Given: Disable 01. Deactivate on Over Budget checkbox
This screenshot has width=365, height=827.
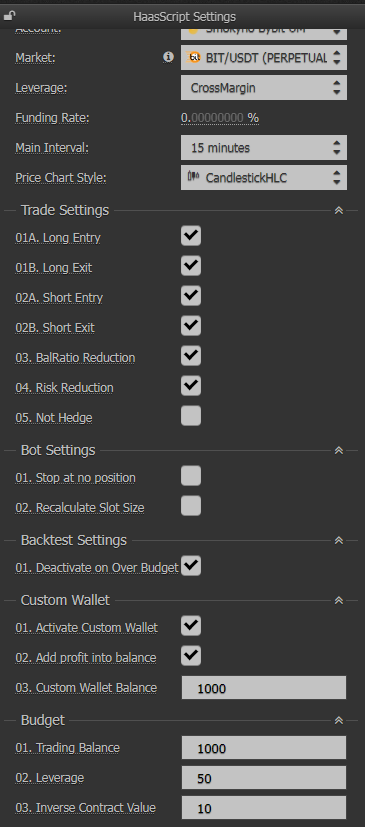Looking at the screenshot, I should tap(191, 566).
